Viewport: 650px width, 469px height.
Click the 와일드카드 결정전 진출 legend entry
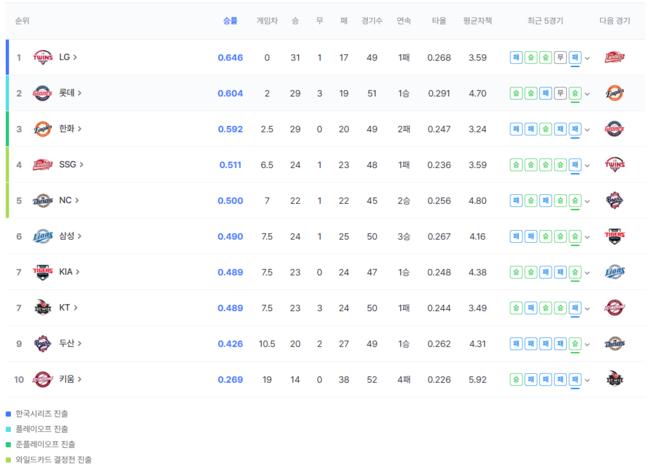(49, 459)
